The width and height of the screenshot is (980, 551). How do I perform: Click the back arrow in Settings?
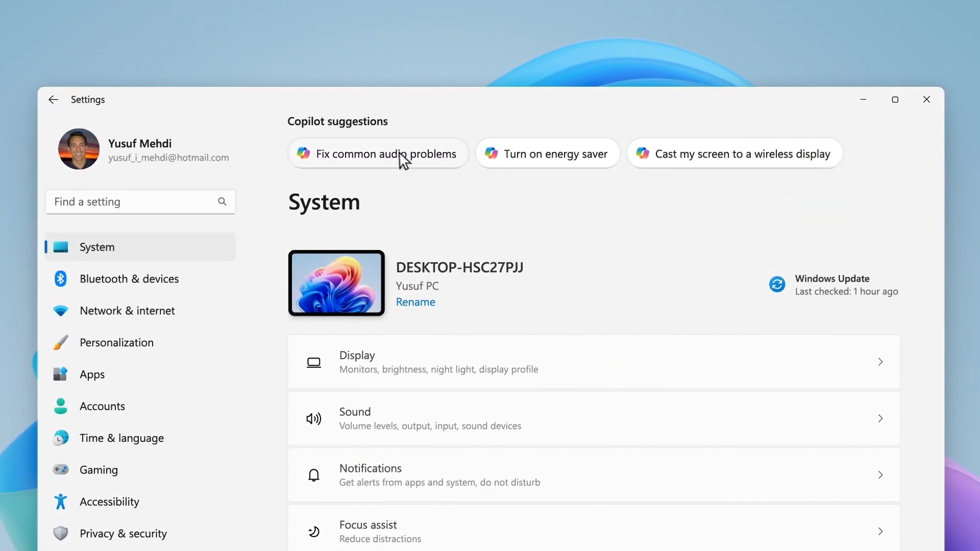[x=53, y=99]
